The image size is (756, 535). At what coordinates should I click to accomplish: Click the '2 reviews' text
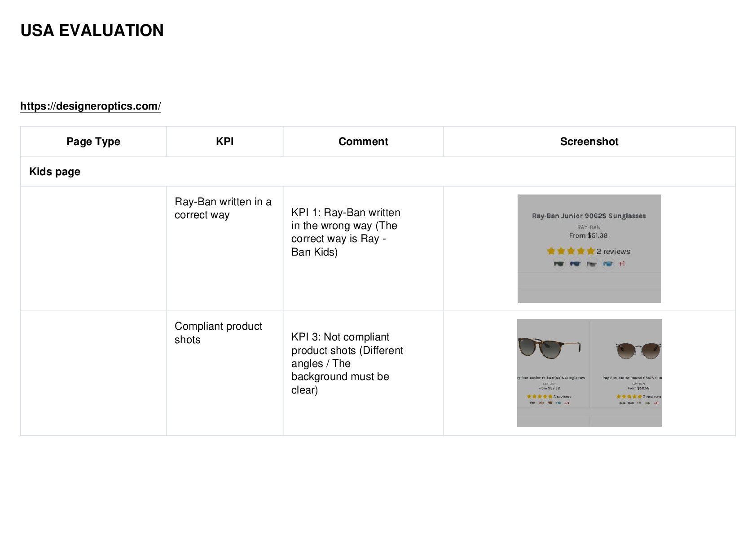tap(613, 252)
